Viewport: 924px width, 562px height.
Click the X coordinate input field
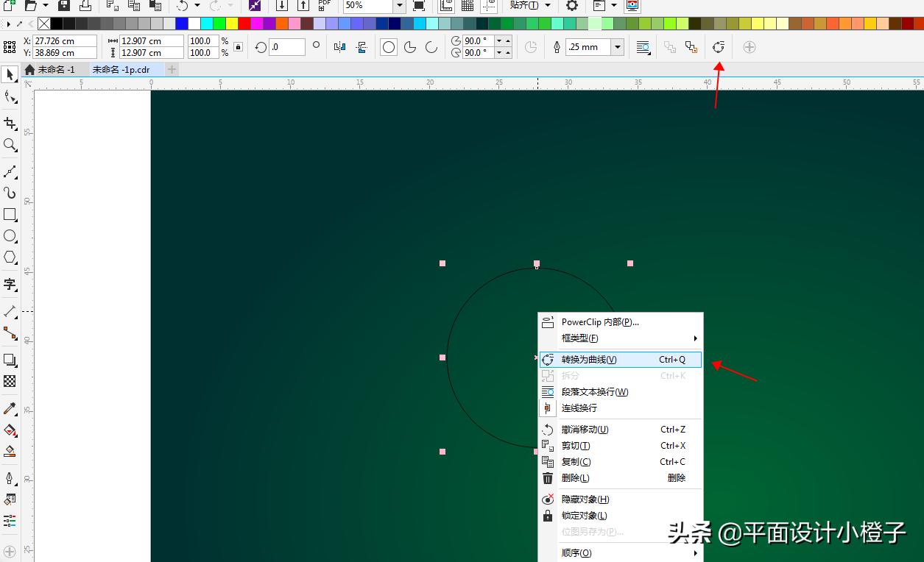coord(65,41)
